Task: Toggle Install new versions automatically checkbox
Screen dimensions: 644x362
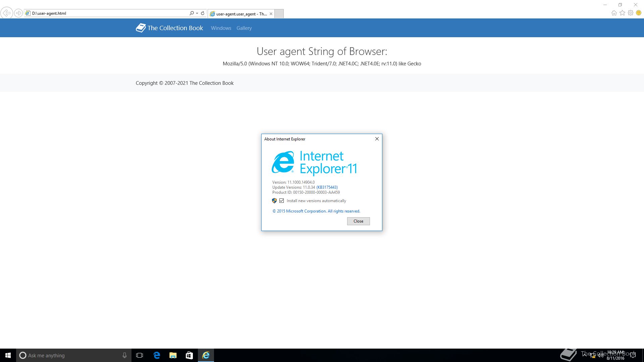Action: coord(282,201)
